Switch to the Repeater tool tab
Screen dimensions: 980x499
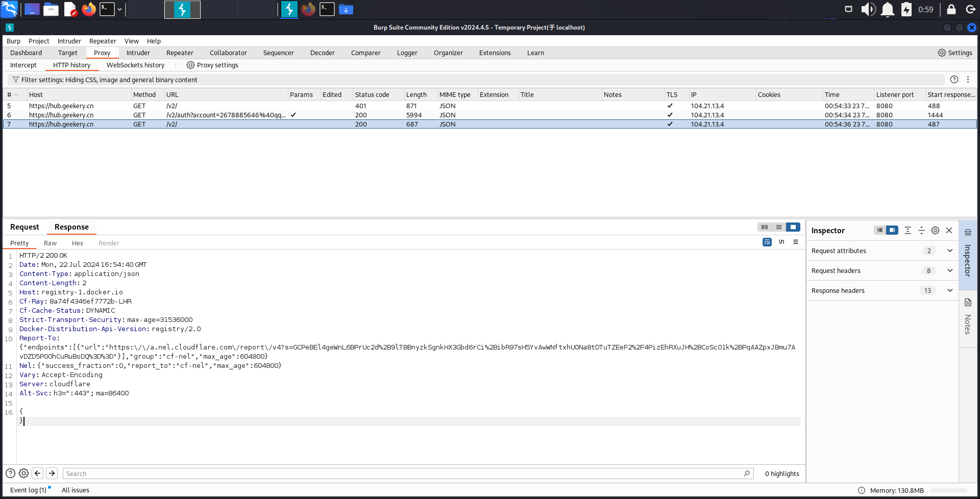tap(180, 53)
